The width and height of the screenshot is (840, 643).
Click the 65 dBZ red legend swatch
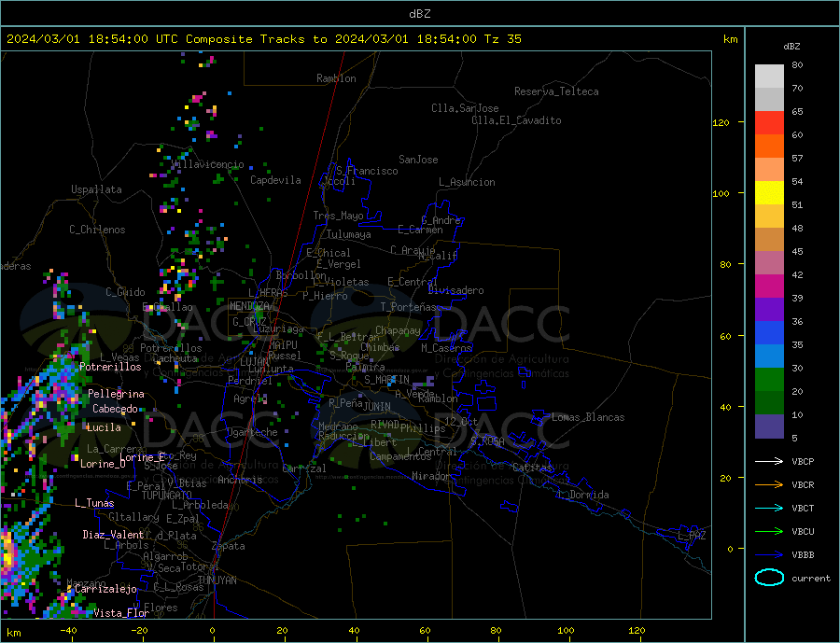[769, 122]
